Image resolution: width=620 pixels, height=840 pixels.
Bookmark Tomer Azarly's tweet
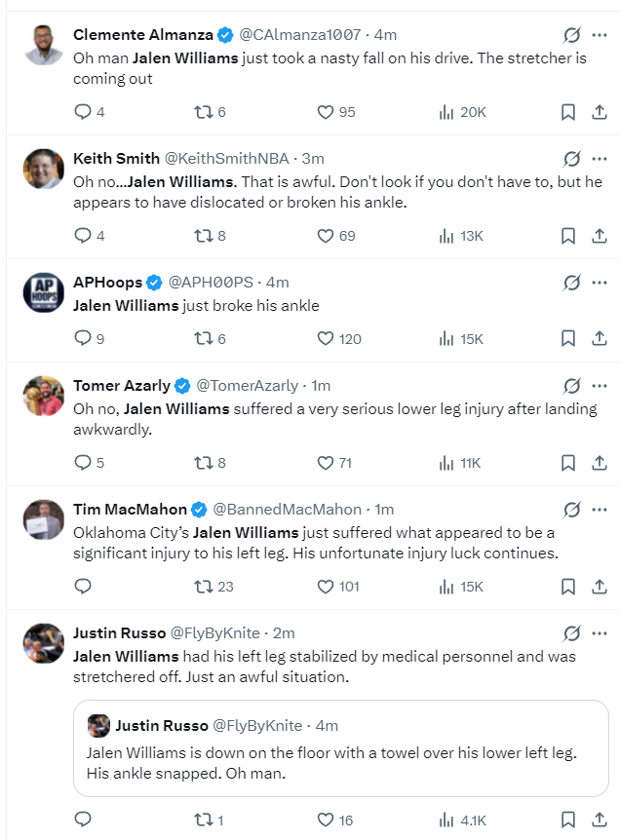click(x=568, y=463)
